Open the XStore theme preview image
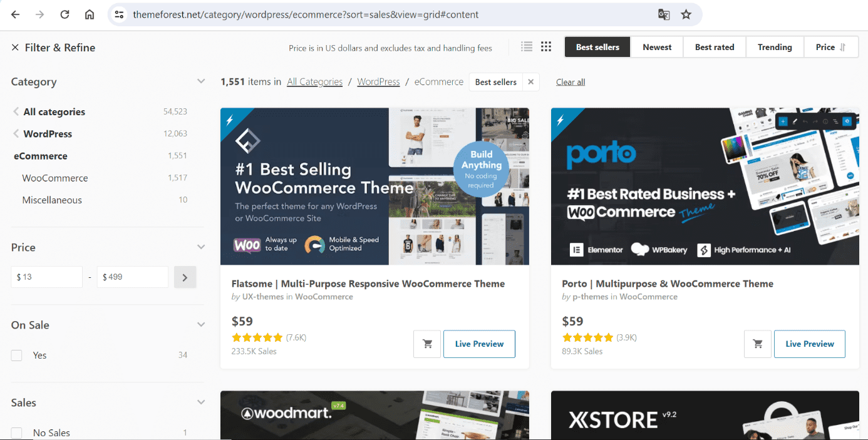The image size is (868, 440). tap(705, 416)
